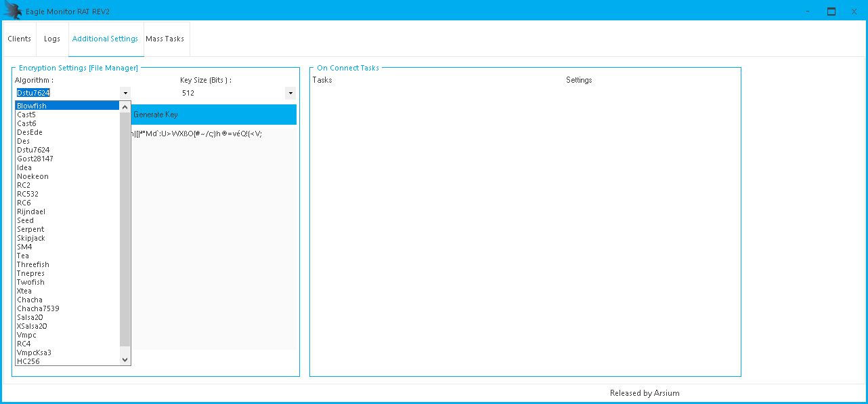Image resolution: width=868 pixels, height=404 pixels.
Task: Select the Additional Settings tab
Action: (x=105, y=39)
